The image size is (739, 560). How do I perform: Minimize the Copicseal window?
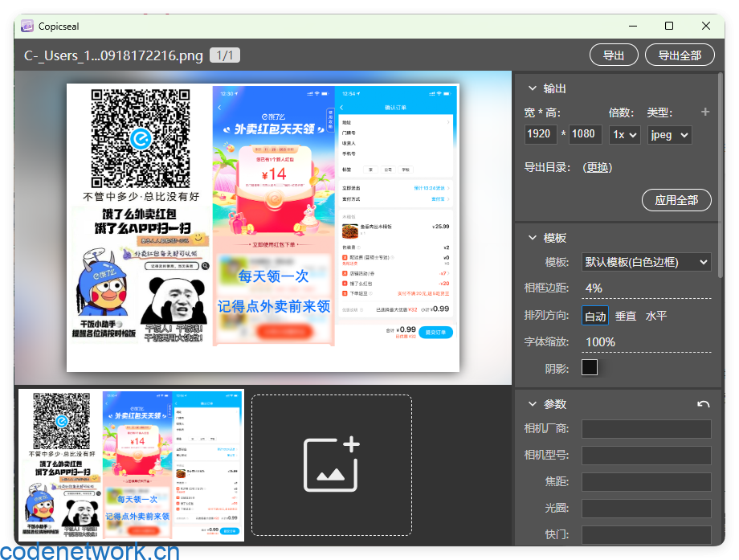click(x=633, y=26)
